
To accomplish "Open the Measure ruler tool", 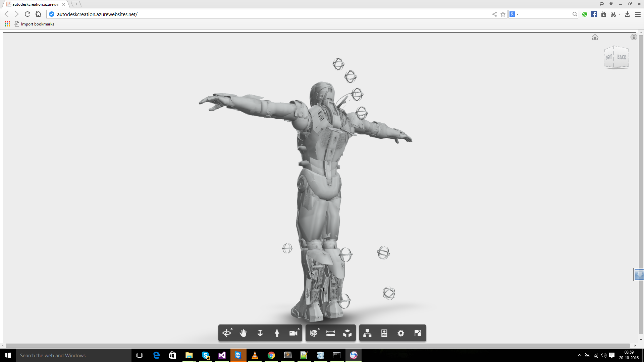I will point(330,333).
